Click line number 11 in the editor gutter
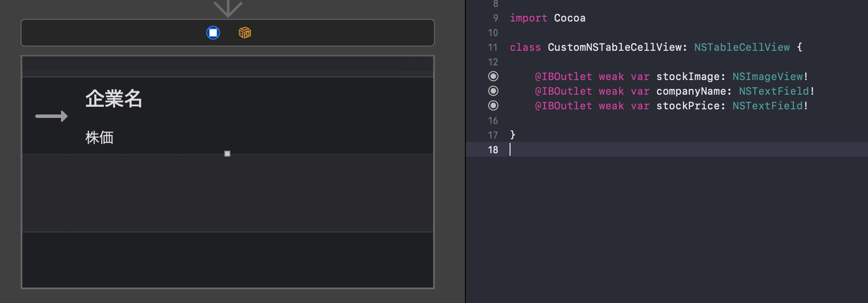Screen dimensions: 868x303 click(493, 47)
